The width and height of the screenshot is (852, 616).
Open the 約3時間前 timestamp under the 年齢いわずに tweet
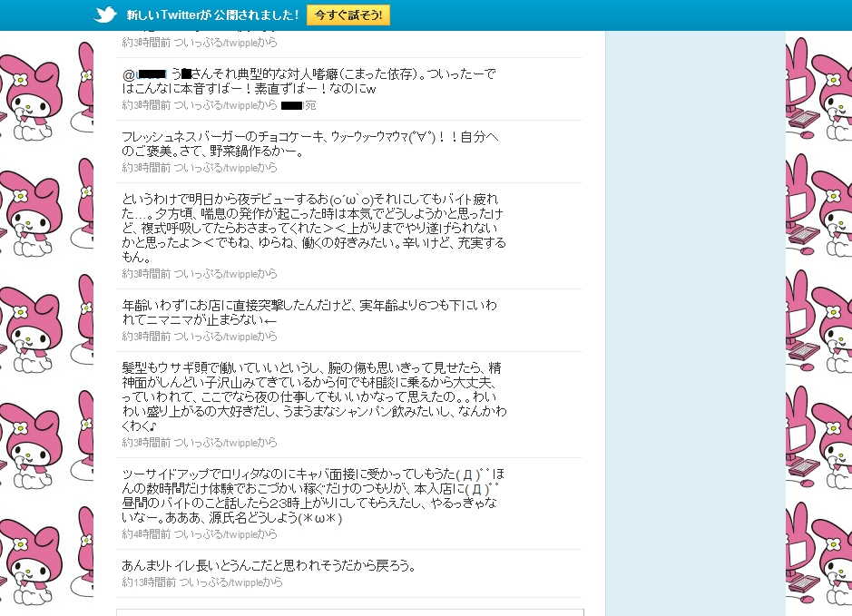[x=146, y=337]
